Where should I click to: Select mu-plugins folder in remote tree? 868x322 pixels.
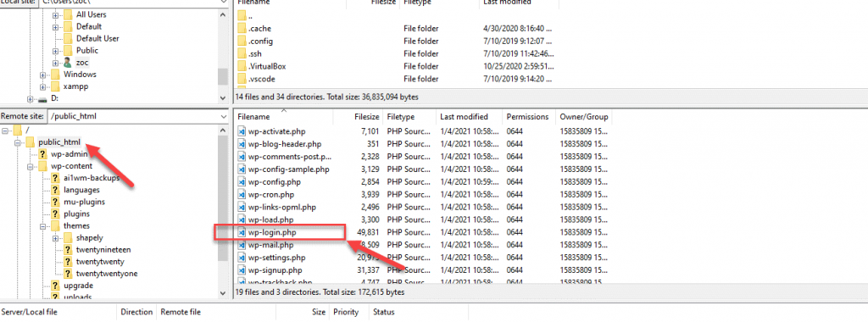[x=84, y=202]
